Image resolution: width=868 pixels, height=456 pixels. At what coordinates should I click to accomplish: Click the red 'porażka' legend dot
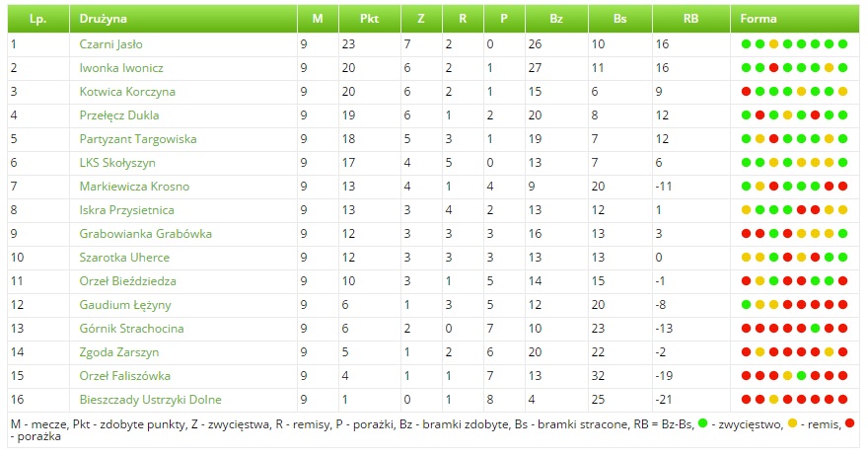click(x=851, y=423)
